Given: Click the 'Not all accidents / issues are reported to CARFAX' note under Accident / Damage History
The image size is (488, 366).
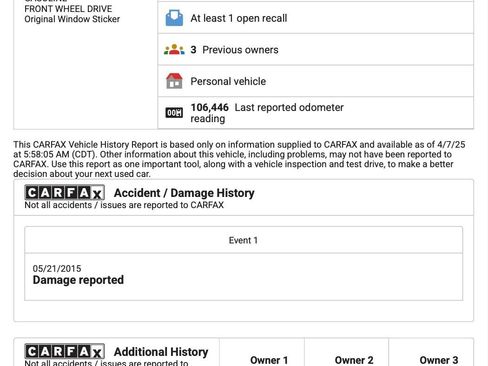Looking at the screenshot, I should click(124, 205).
